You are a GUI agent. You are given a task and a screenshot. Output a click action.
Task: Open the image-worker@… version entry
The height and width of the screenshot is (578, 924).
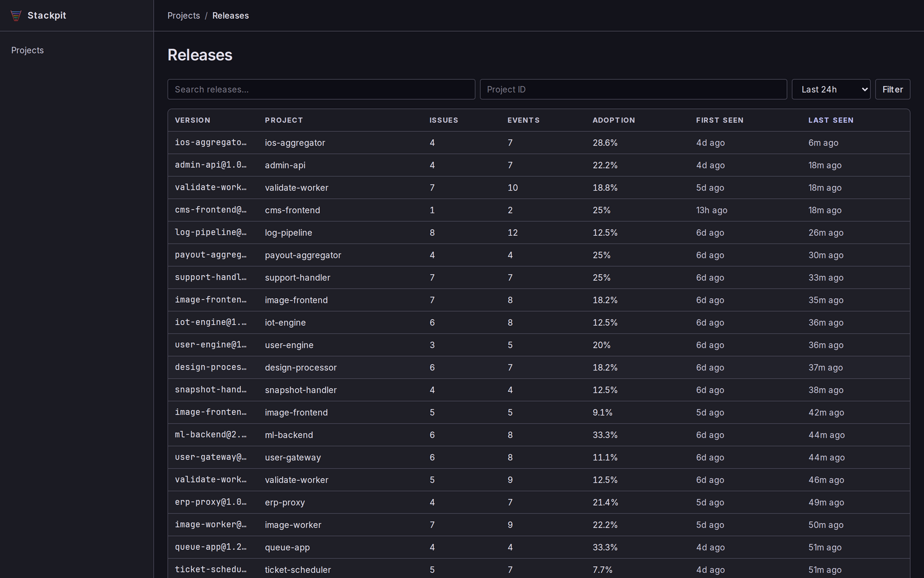tap(211, 525)
